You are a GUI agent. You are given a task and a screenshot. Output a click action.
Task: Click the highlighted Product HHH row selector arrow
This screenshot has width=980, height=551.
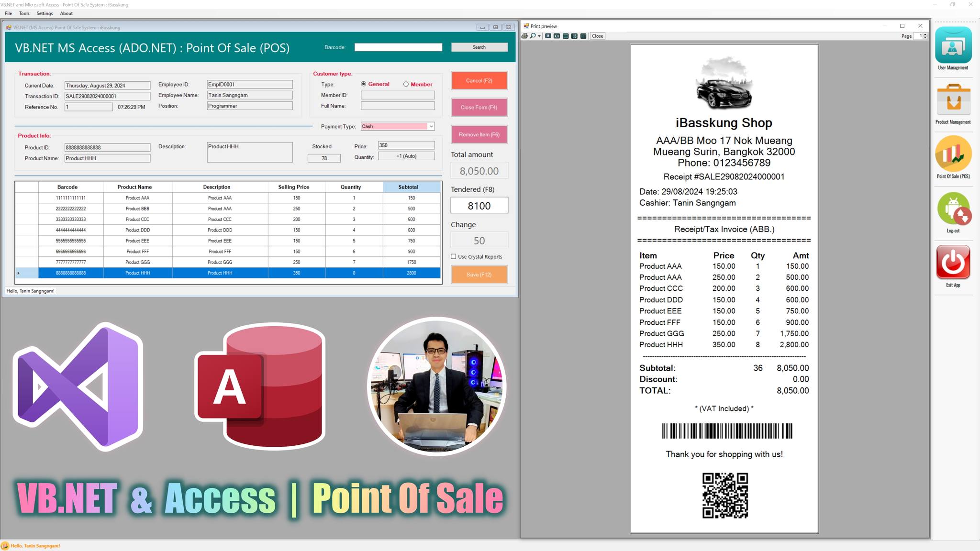[x=27, y=273]
